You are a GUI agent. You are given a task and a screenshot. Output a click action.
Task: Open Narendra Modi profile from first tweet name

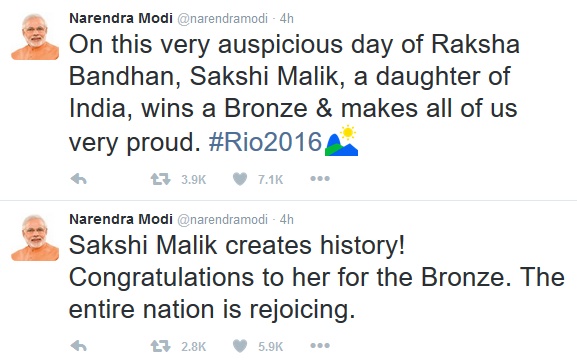pos(121,18)
